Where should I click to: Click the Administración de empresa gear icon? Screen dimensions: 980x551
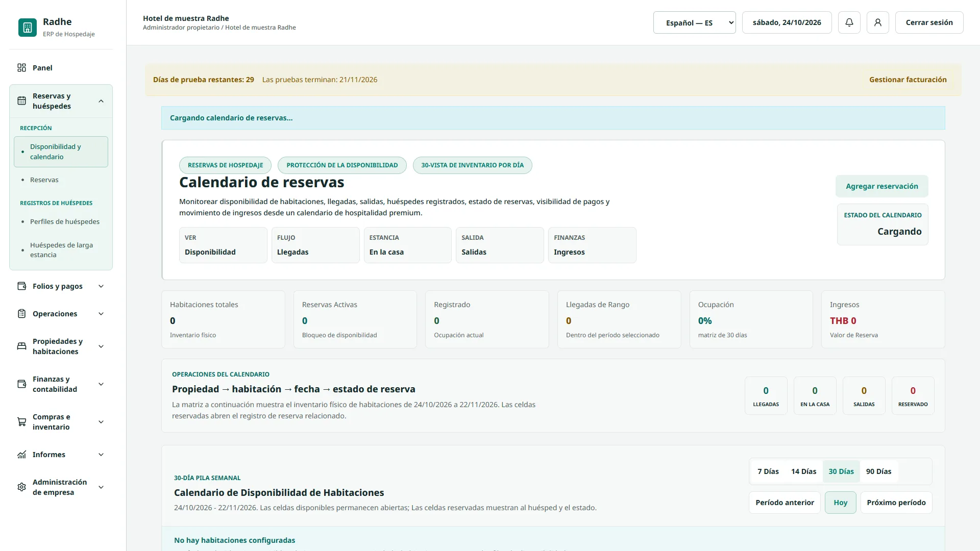[x=21, y=487]
